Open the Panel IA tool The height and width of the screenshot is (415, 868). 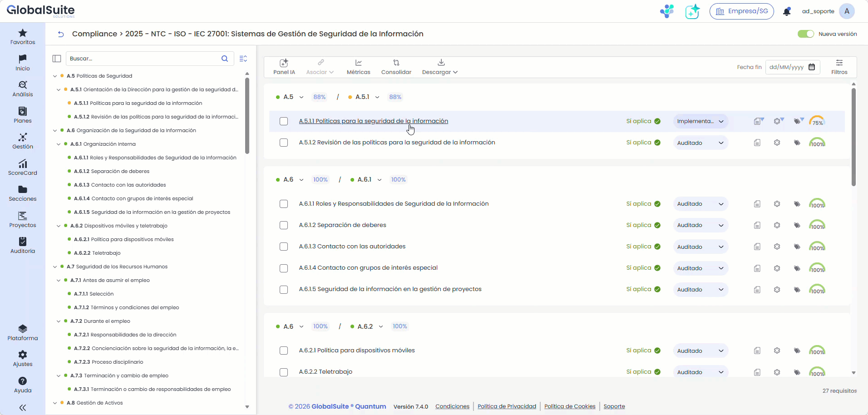pyautogui.click(x=284, y=67)
